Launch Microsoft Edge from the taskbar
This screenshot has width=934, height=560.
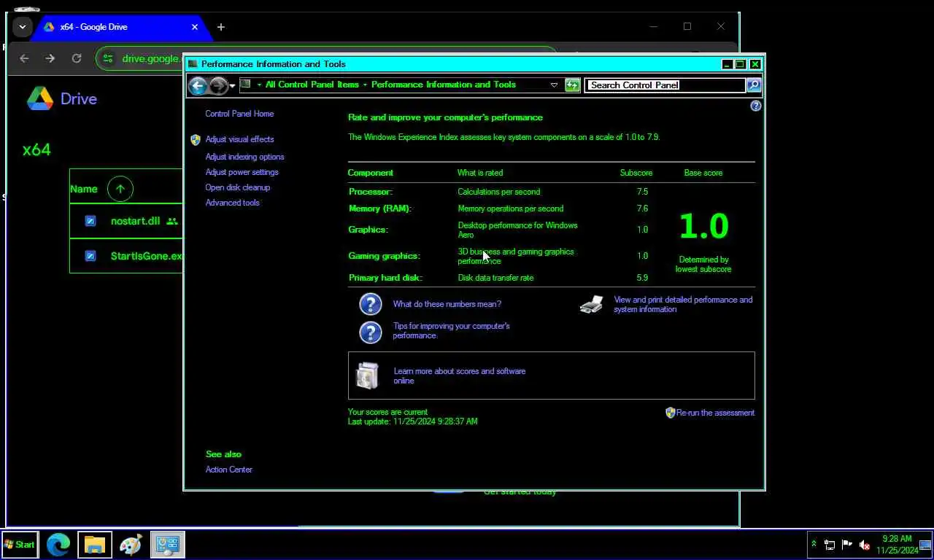(x=58, y=545)
